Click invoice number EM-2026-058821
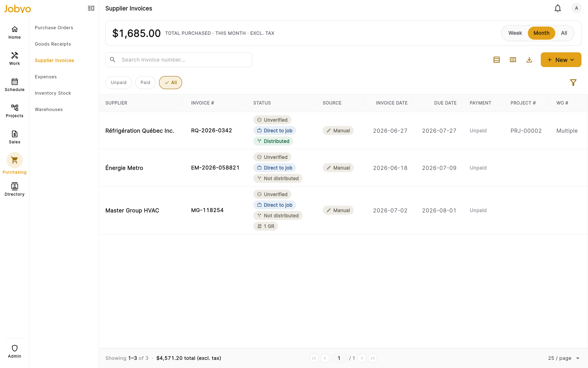Viewport: 588px width, 368px height. point(215,168)
